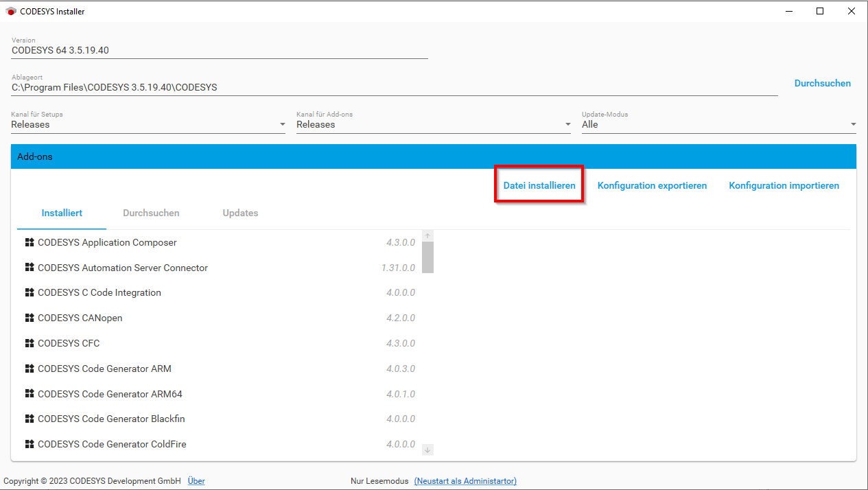The height and width of the screenshot is (490, 868).
Task: Click version 4.0.3.0 value
Action: [401, 369]
